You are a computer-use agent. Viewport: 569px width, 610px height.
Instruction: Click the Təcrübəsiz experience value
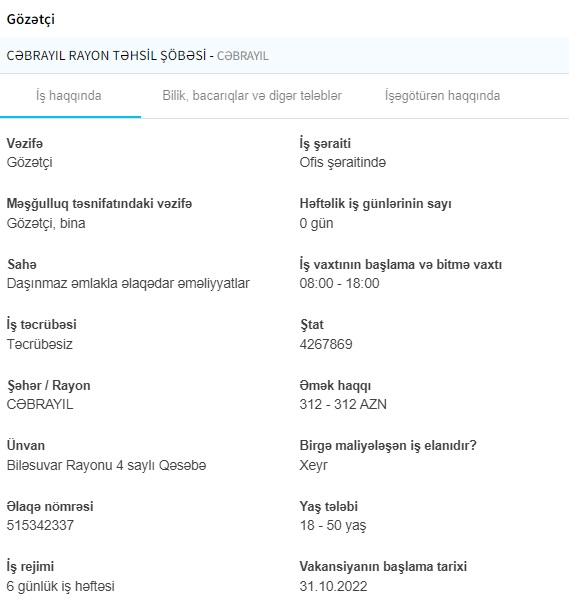point(40,344)
